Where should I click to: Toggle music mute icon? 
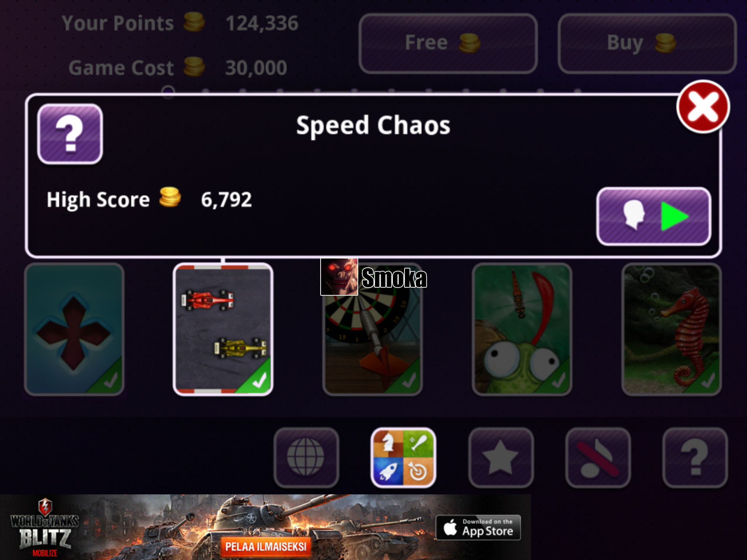pyautogui.click(x=598, y=458)
